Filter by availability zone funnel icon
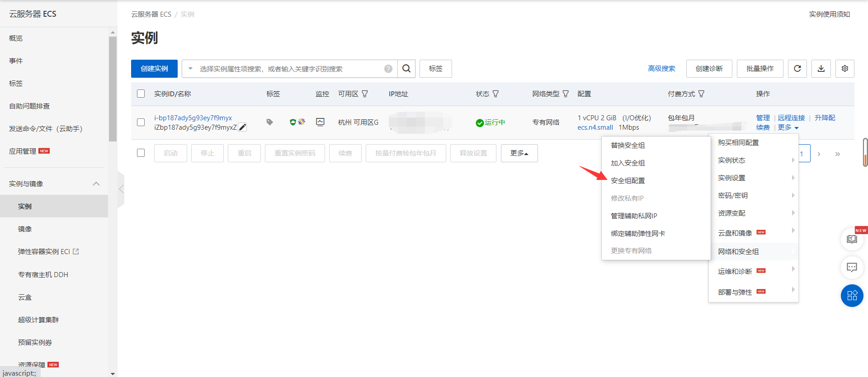The height and width of the screenshot is (377, 868). (x=365, y=94)
